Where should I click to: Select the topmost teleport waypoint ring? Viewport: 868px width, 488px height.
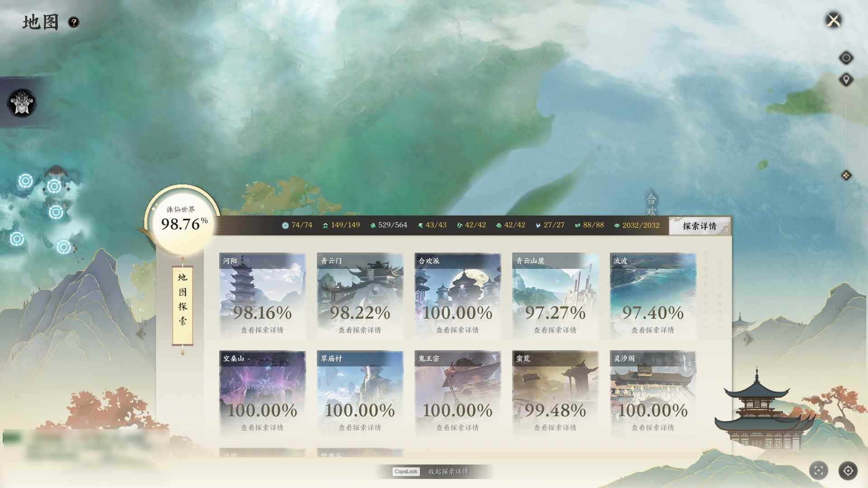tap(26, 181)
